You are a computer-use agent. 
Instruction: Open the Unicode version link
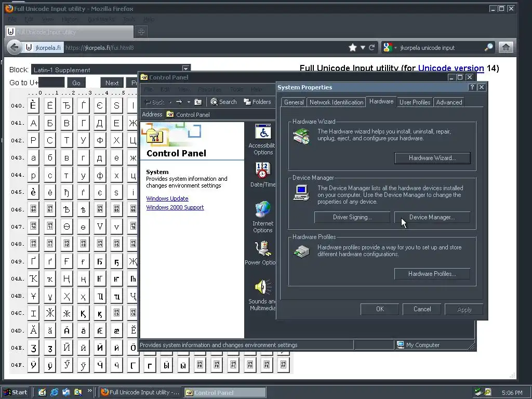click(451, 68)
